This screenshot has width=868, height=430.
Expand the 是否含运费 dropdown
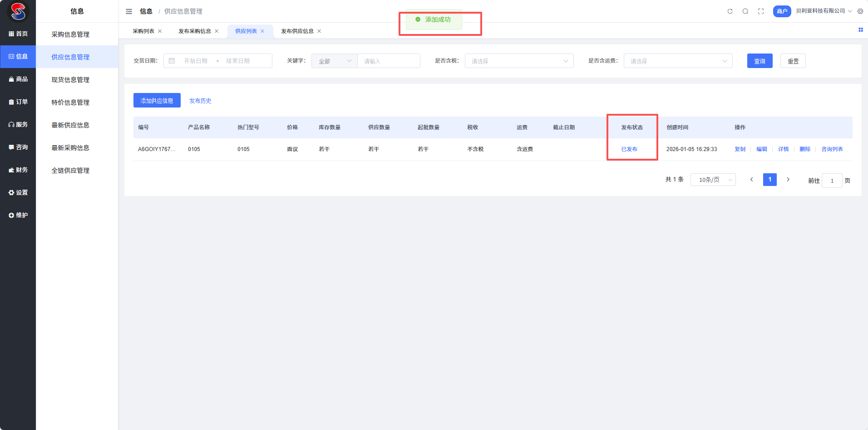point(678,61)
